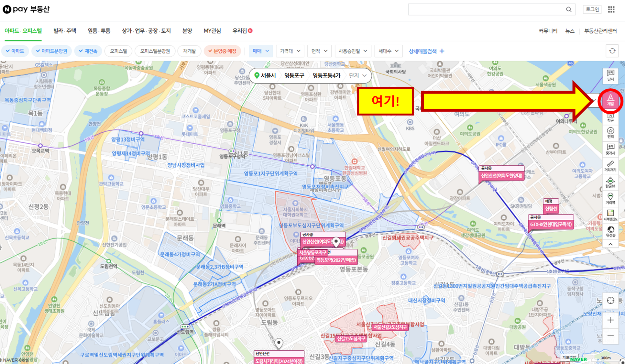This screenshot has width=625, height=364.
Task: Select the 거리재기 distance ruler tool
Action: point(610,166)
